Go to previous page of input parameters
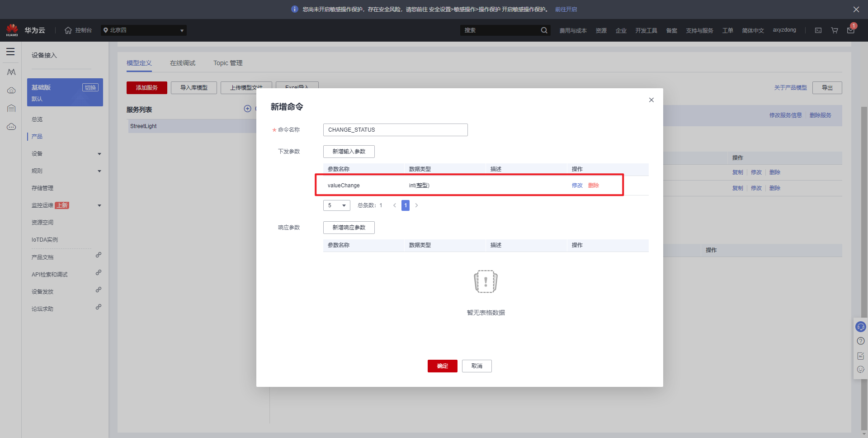 coord(395,205)
